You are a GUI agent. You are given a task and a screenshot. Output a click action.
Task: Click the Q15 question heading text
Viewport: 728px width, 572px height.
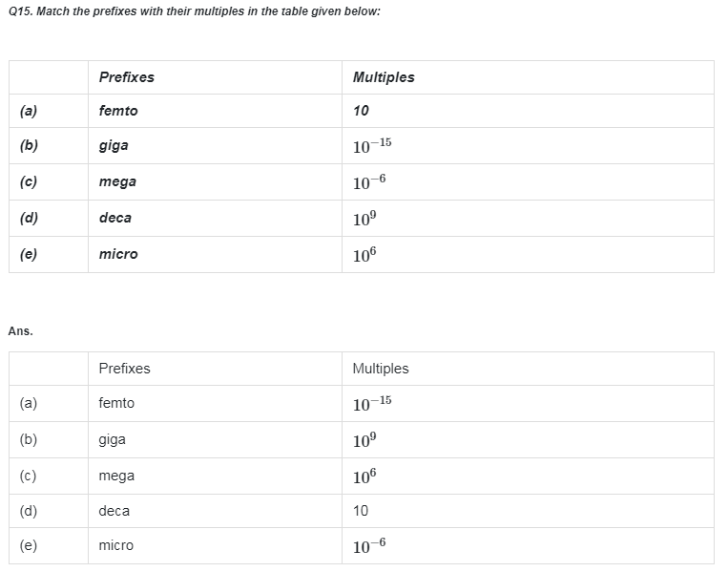click(194, 11)
